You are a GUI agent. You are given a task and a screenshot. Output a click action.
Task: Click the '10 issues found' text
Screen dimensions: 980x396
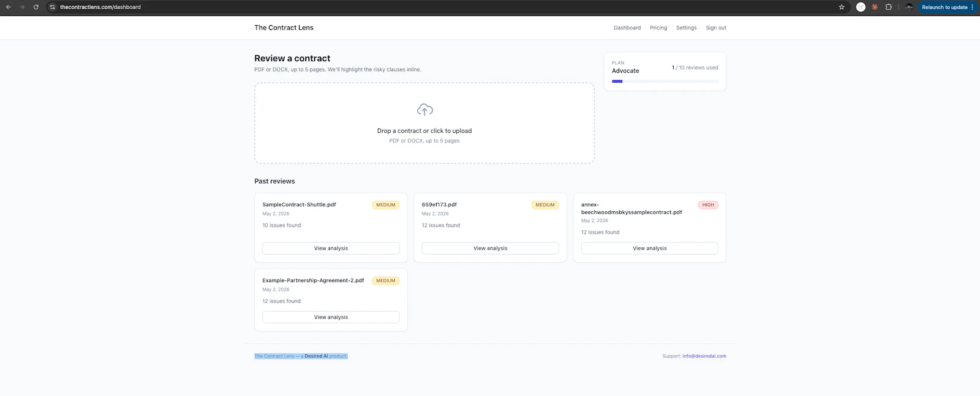coord(282,226)
